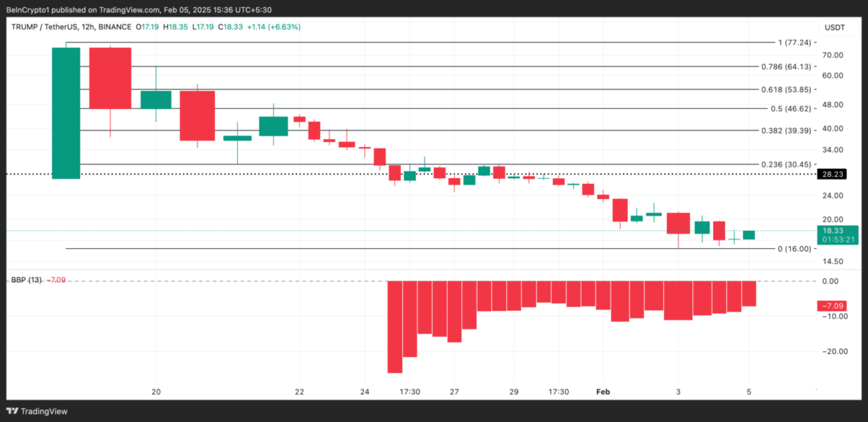Click the 1 (77.24) Fibonacci top level
This screenshot has width=868, height=422.
pyautogui.click(x=796, y=43)
